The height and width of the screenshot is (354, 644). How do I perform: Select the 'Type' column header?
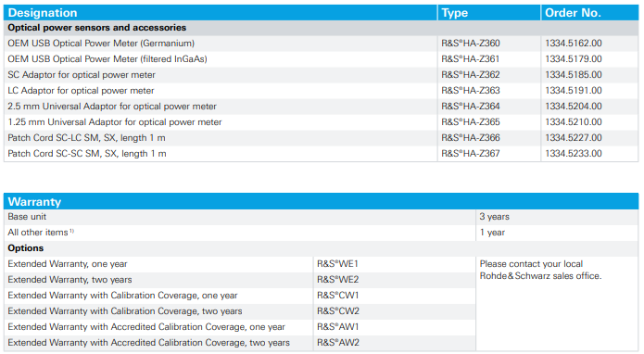pyautogui.click(x=454, y=13)
